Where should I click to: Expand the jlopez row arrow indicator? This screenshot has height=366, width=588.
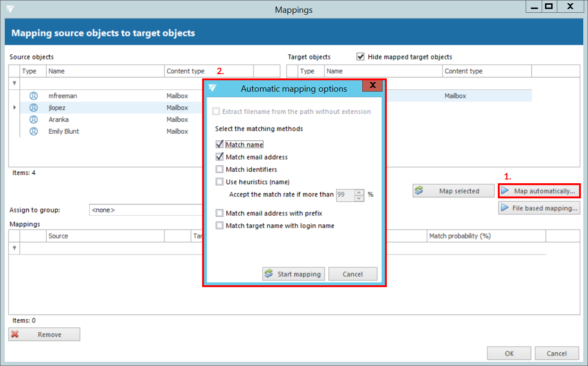click(x=14, y=108)
